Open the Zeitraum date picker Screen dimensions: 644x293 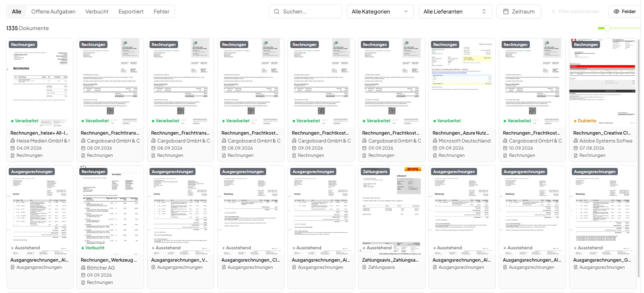(x=519, y=12)
